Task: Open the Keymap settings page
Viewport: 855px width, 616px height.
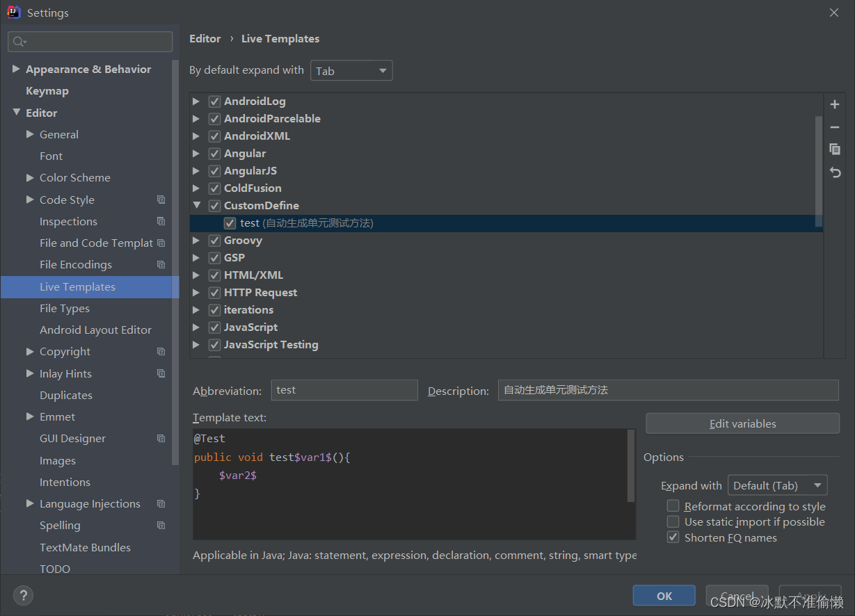Action: click(x=47, y=91)
